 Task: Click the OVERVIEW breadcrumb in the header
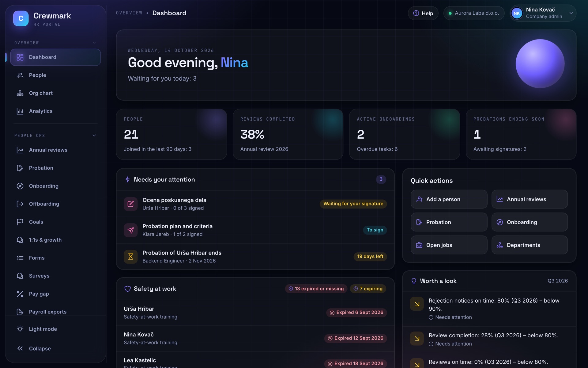(129, 13)
